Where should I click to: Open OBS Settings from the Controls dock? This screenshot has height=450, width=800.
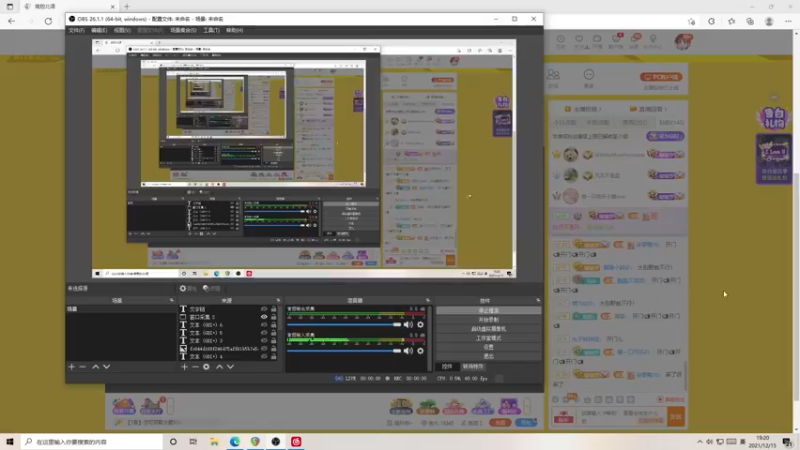click(x=488, y=347)
